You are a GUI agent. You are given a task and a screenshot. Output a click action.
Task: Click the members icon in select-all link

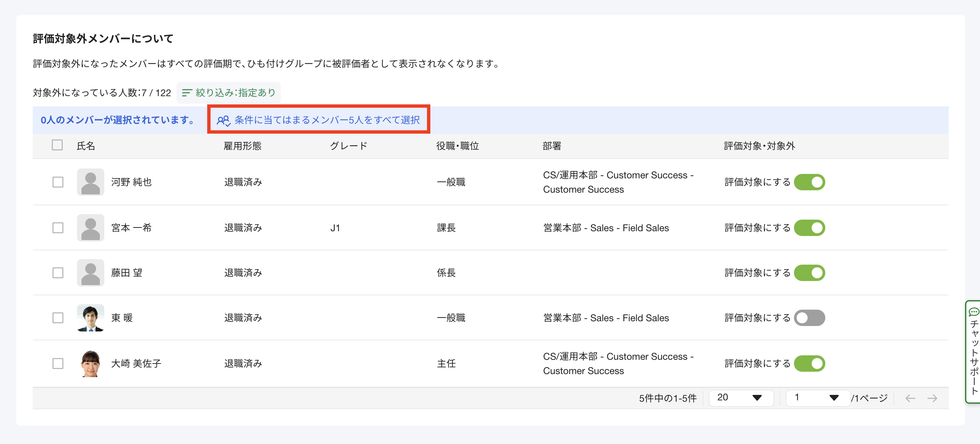coord(223,120)
